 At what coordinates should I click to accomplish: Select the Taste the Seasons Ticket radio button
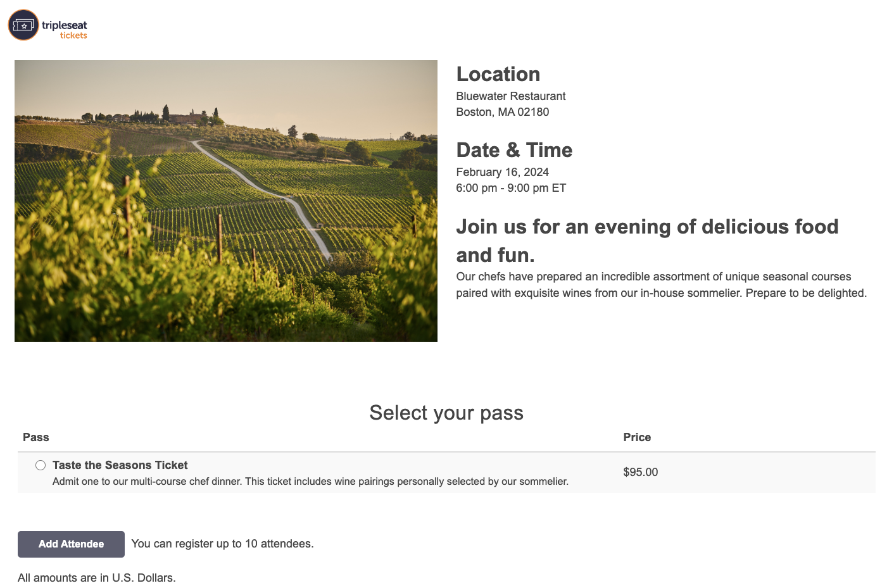point(41,465)
